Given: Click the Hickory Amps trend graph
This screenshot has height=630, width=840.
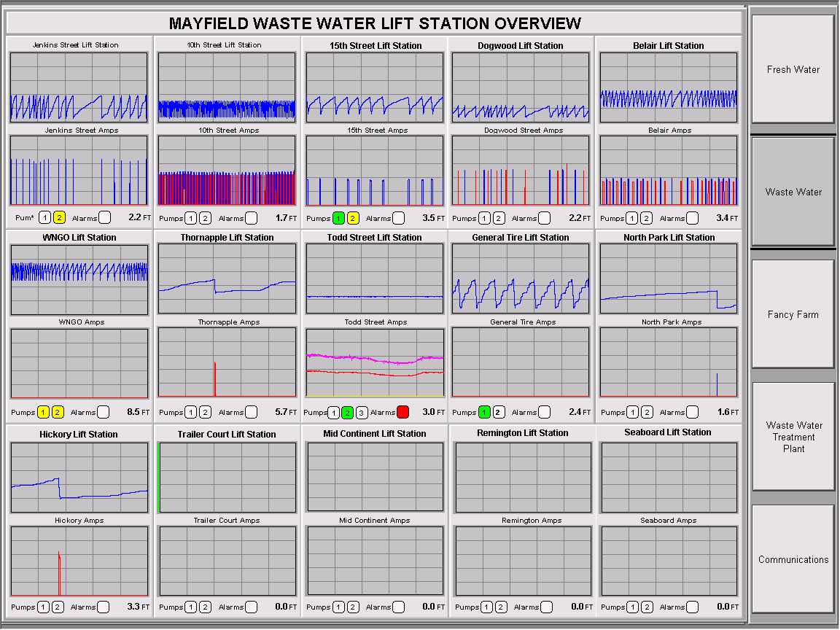Looking at the screenshot, I should 79,561.
